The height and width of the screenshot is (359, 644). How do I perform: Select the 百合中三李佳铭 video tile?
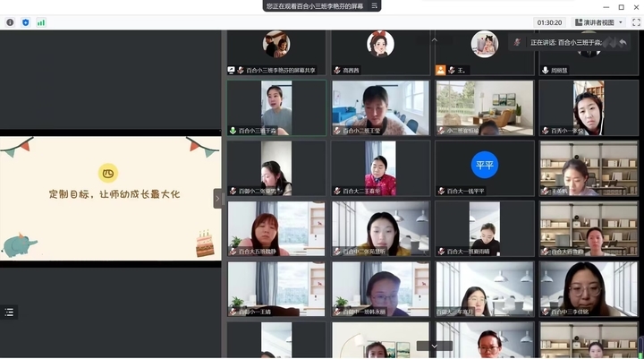tap(589, 289)
